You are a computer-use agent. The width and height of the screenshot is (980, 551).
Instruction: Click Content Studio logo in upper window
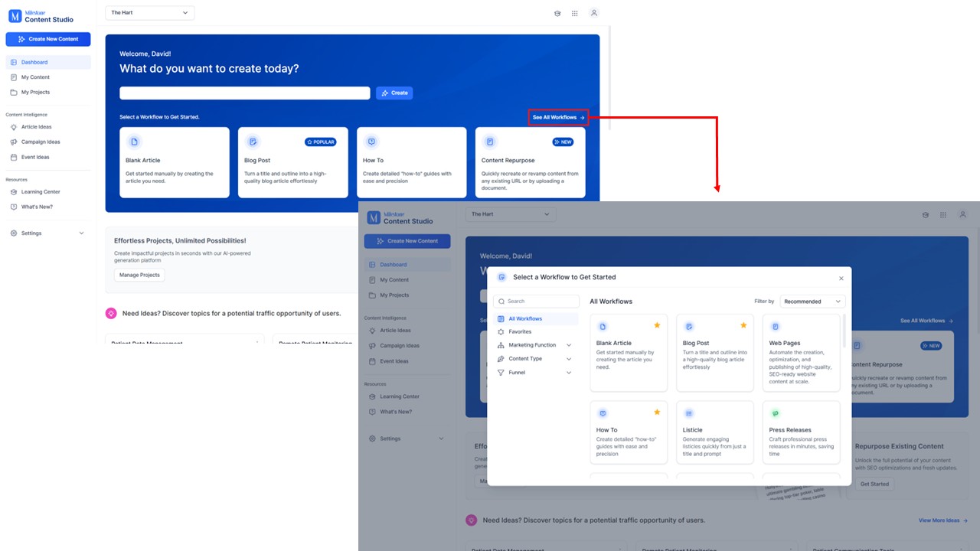coord(41,16)
